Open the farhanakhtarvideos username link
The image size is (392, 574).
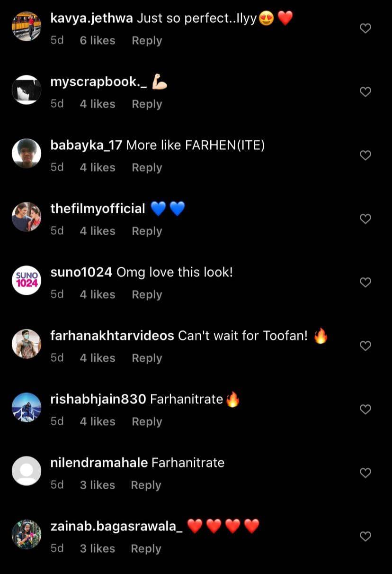(x=112, y=336)
